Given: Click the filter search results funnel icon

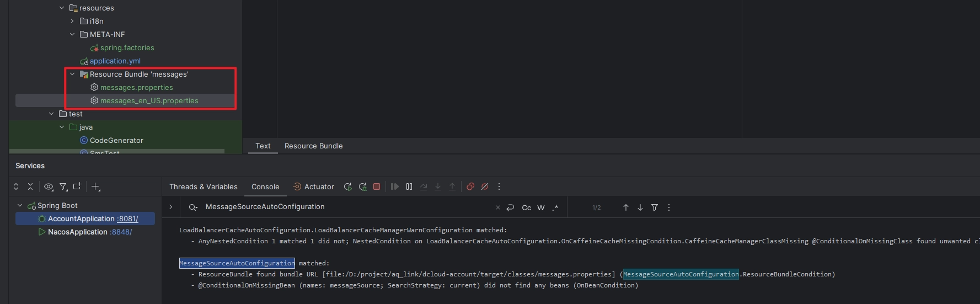Looking at the screenshot, I should click(x=655, y=207).
